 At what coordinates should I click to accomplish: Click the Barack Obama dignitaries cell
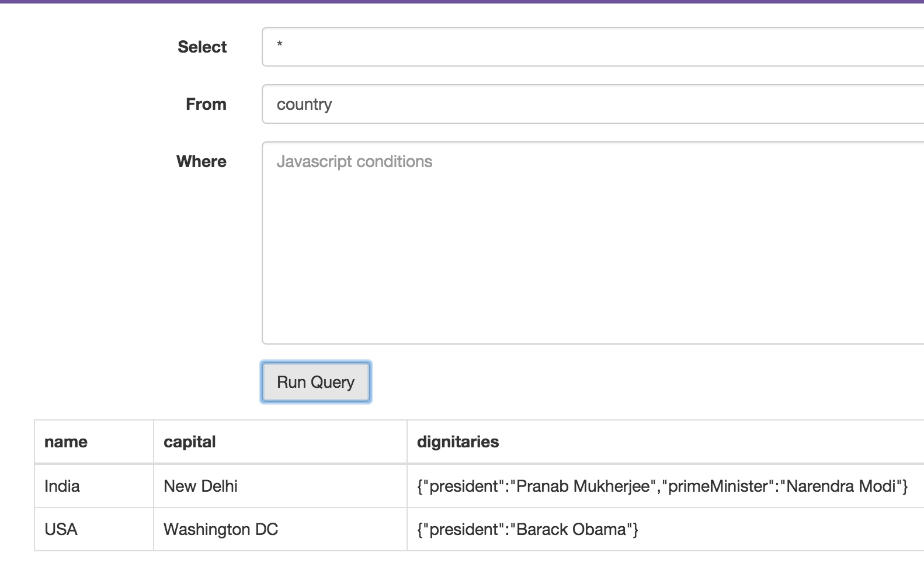coord(526,529)
